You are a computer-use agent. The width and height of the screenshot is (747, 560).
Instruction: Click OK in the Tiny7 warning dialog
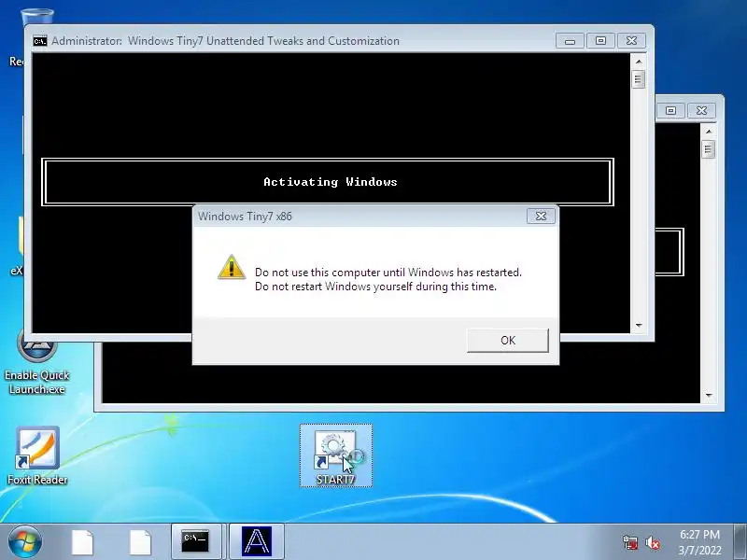tap(508, 340)
